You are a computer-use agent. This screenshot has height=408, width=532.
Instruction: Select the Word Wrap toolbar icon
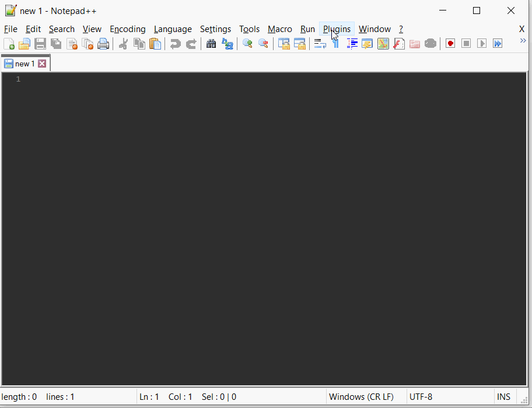click(320, 43)
